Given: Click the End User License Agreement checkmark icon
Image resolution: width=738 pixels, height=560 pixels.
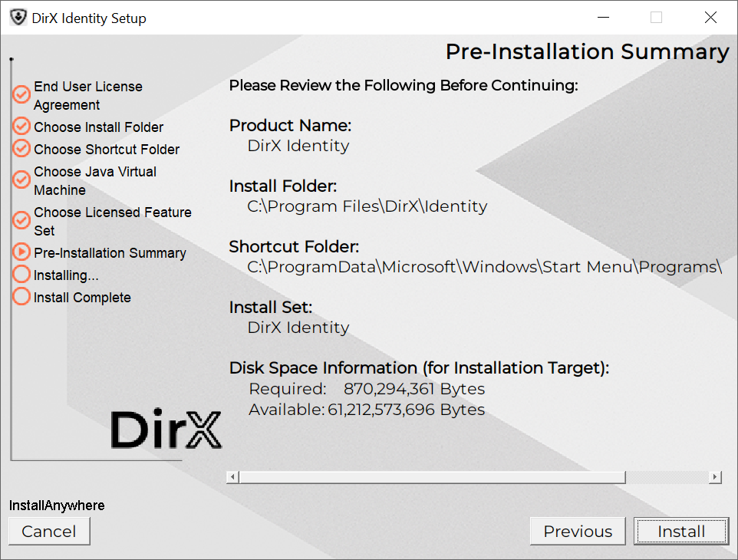Looking at the screenshot, I should pyautogui.click(x=21, y=95).
